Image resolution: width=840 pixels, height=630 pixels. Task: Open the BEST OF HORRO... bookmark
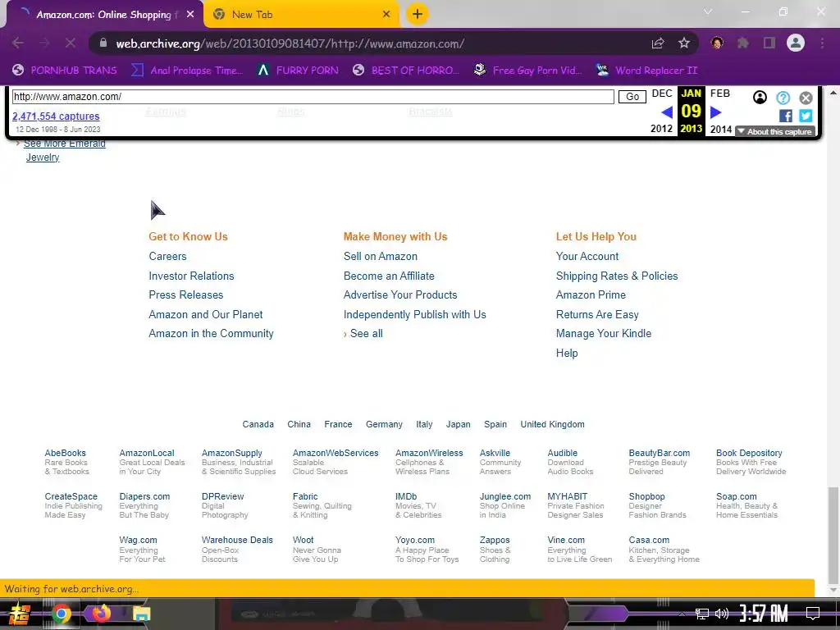(x=406, y=71)
